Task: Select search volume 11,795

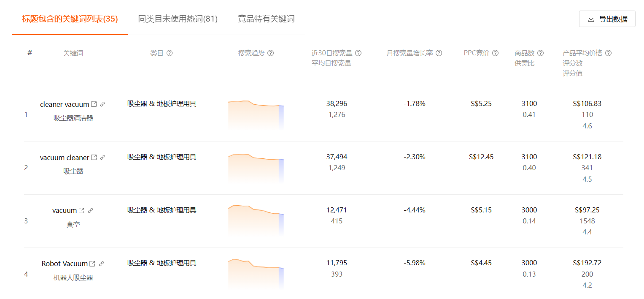Action: pos(337,263)
